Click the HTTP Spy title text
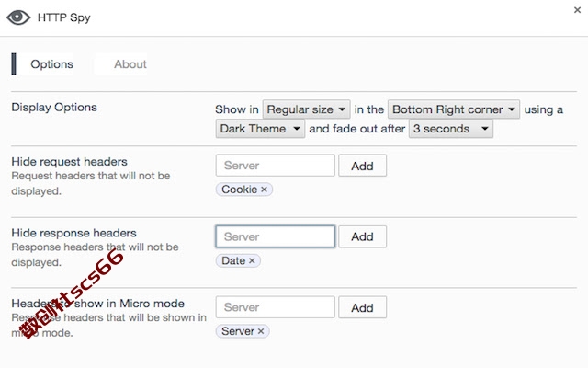 pyautogui.click(x=63, y=17)
